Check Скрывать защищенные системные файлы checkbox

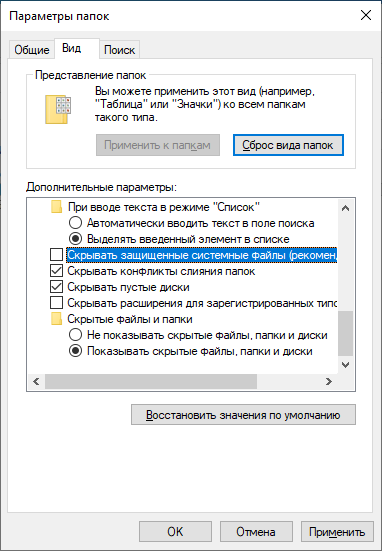pos(57,255)
